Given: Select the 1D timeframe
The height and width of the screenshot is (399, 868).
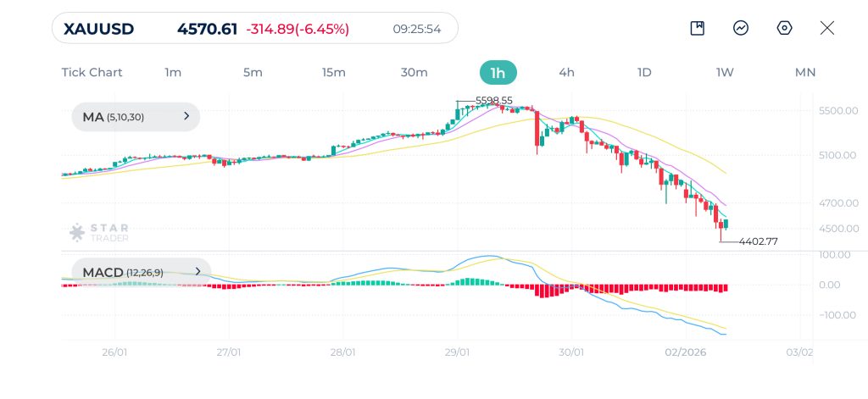Looking at the screenshot, I should pyautogui.click(x=644, y=73).
